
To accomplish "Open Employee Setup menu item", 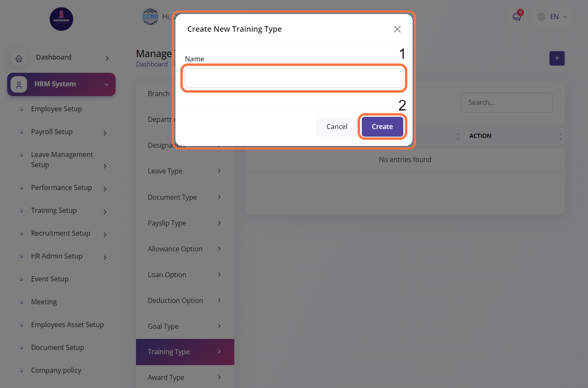I will click(x=56, y=109).
